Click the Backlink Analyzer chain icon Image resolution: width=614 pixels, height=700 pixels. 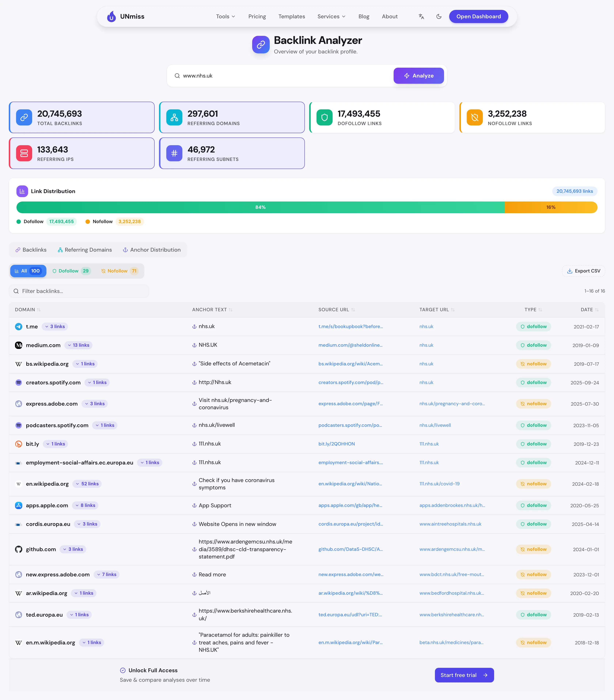point(261,44)
